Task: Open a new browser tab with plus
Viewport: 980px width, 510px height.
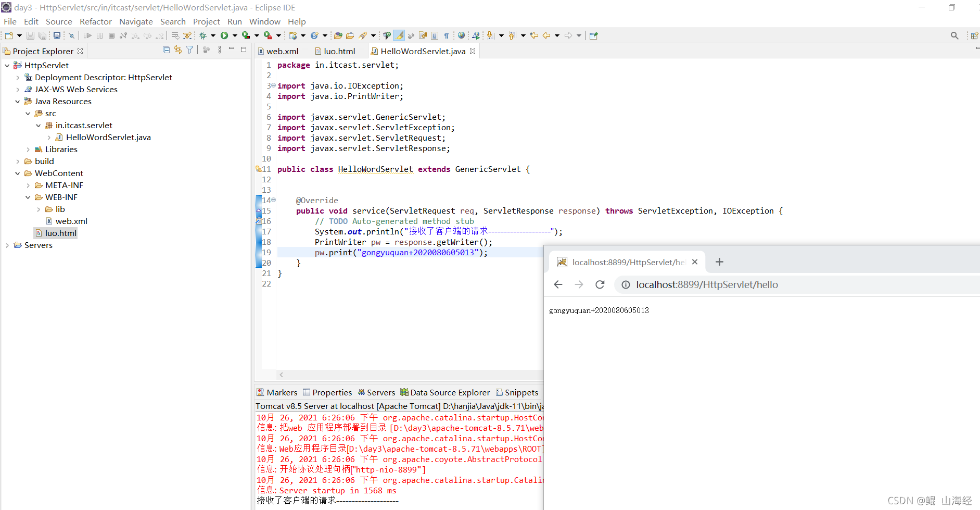Action: 719,262
